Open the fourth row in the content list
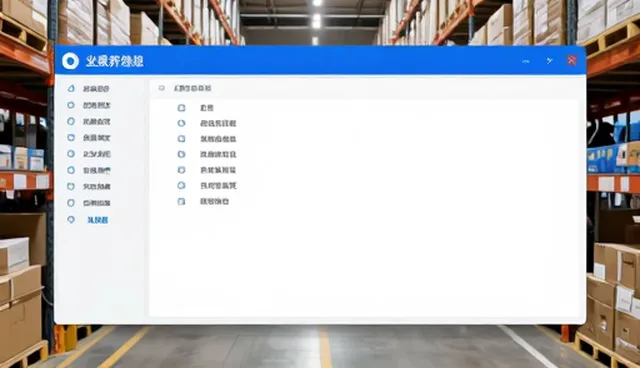640x368 pixels. [x=207, y=154]
